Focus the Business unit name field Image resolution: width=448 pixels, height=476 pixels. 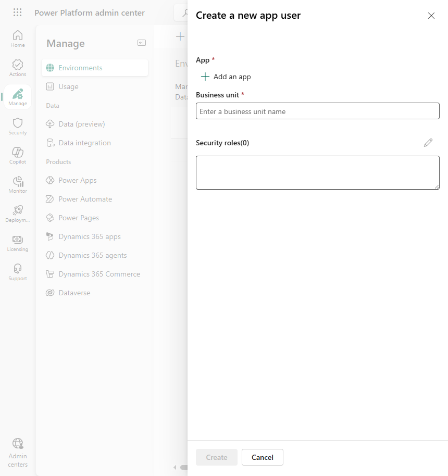coord(318,111)
